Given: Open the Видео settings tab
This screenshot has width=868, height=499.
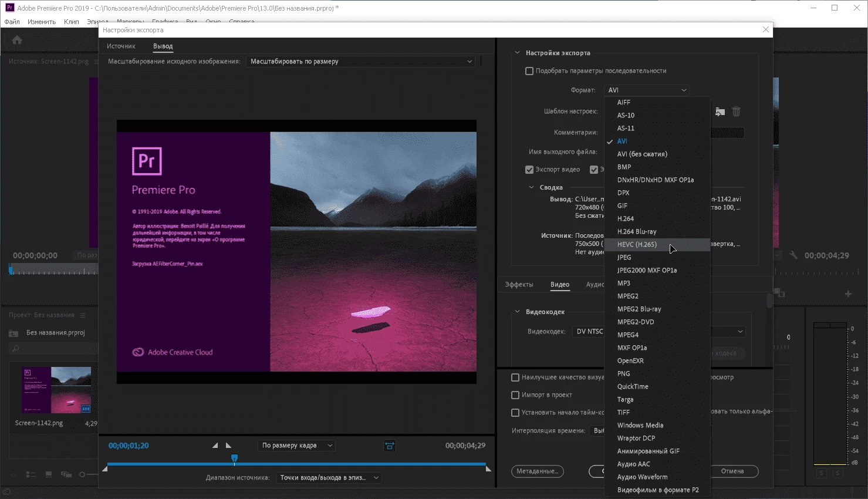Looking at the screenshot, I should point(560,284).
